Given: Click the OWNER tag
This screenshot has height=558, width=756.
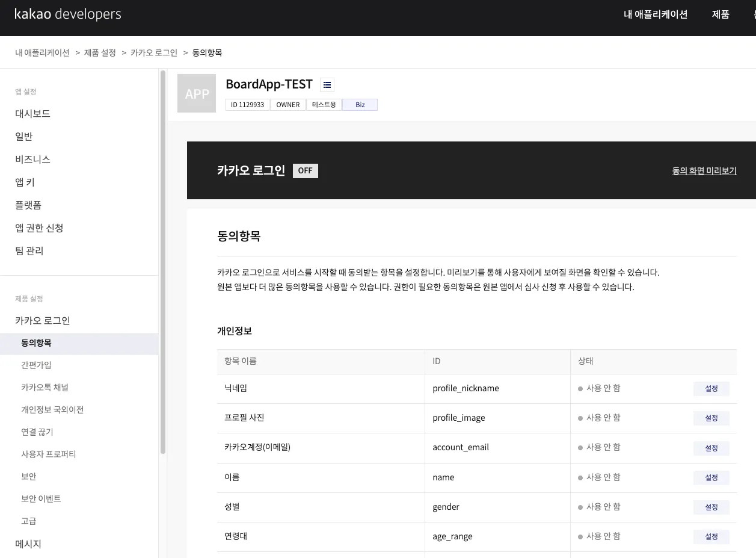Looking at the screenshot, I should [x=288, y=105].
